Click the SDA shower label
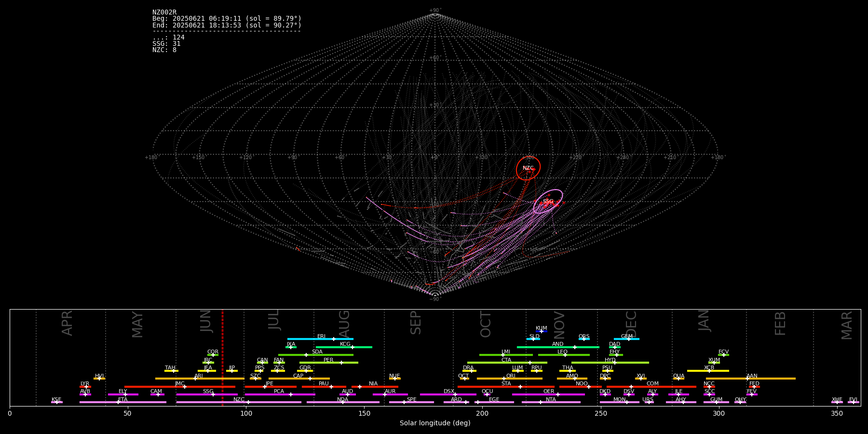Image resolution: width=868 pixels, height=434 pixels. pyautogui.click(x=317, y=352)
